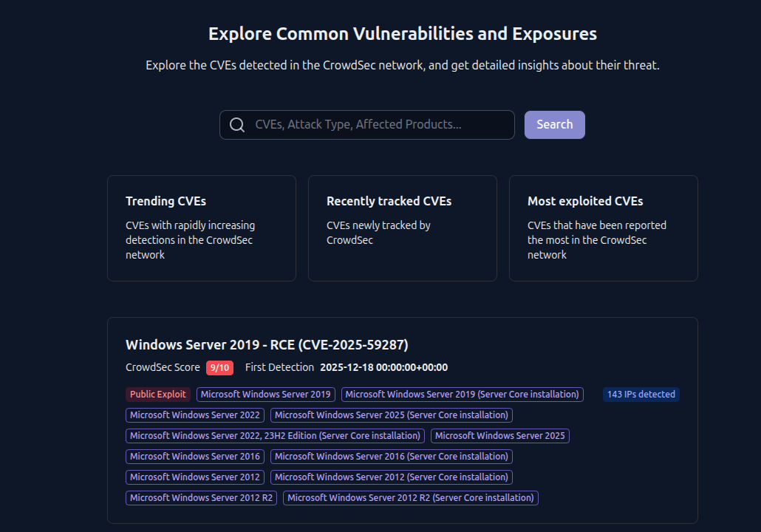This screenshot has width=761, height=532.
Task: Click the Microsoft Windows Server 2012 tag
Action: tap(194, 477)
